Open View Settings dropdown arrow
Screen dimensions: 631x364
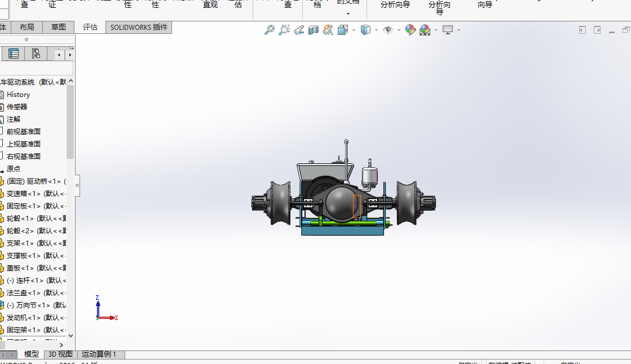[459, 30]
